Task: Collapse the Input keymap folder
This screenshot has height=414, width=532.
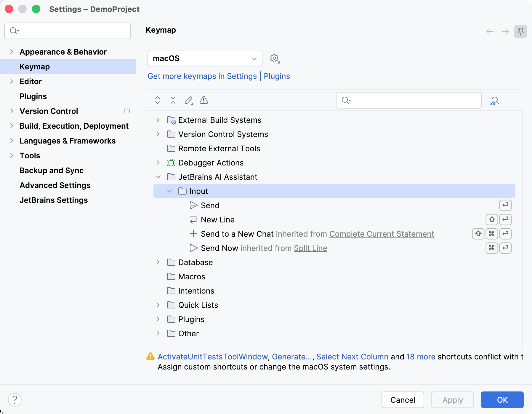Action: [169, 191]
